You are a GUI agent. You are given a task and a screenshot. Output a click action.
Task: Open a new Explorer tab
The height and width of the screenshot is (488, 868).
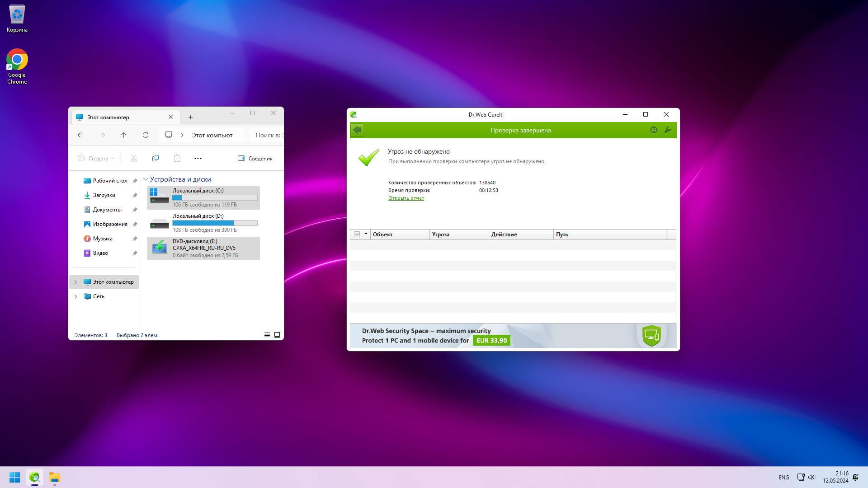pos(190,117)
